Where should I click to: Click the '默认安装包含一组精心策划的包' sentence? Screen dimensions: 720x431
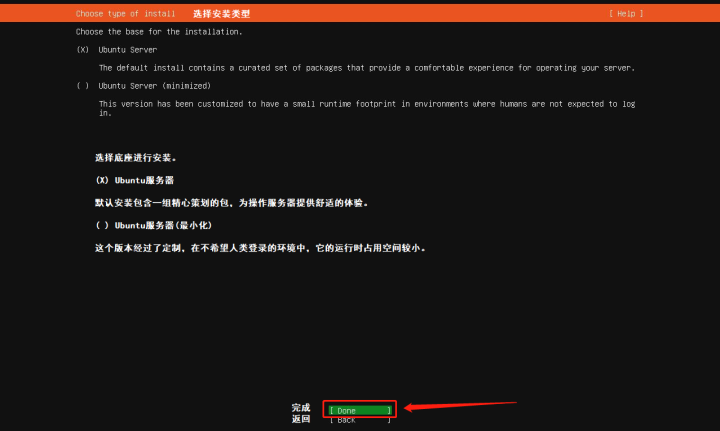click(x=231, y=203)
